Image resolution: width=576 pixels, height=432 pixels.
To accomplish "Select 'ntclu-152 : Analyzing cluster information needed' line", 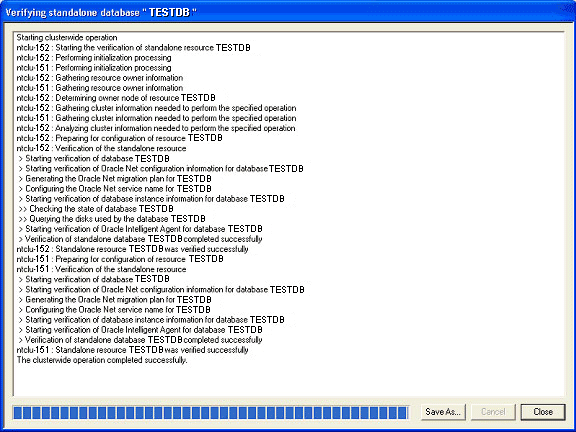I will coord(156,128).
